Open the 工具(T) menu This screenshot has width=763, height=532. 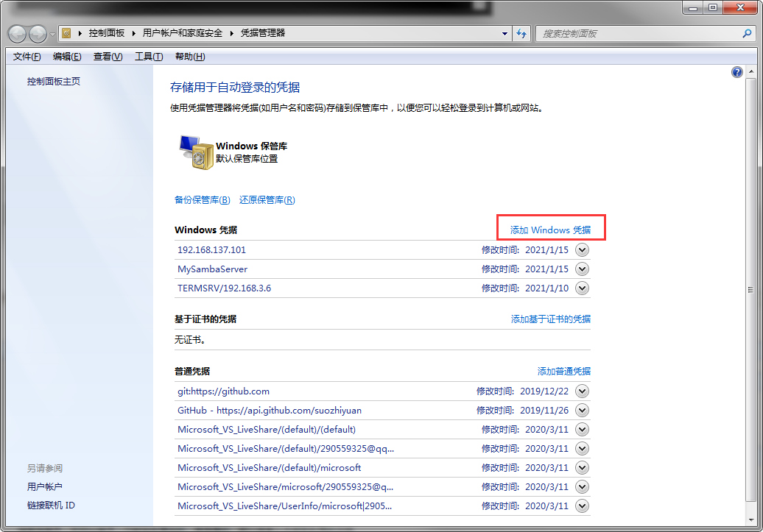click(148, 57)
